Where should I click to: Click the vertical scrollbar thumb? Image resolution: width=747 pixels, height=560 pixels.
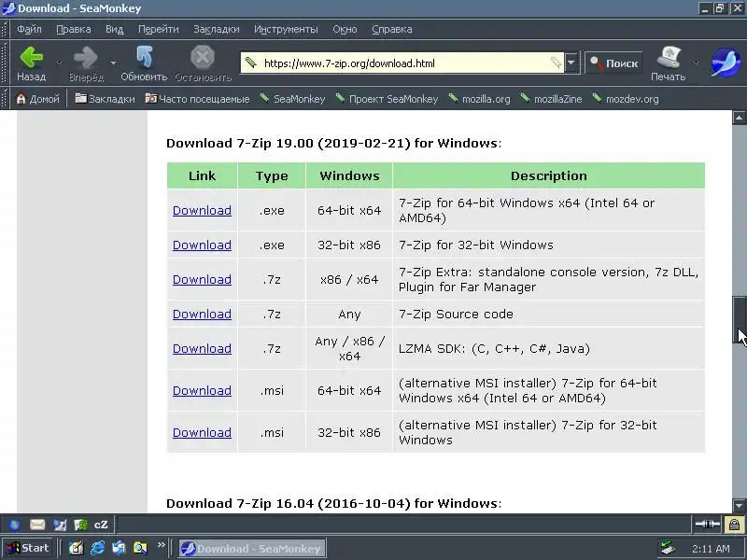tap(739, 319)
